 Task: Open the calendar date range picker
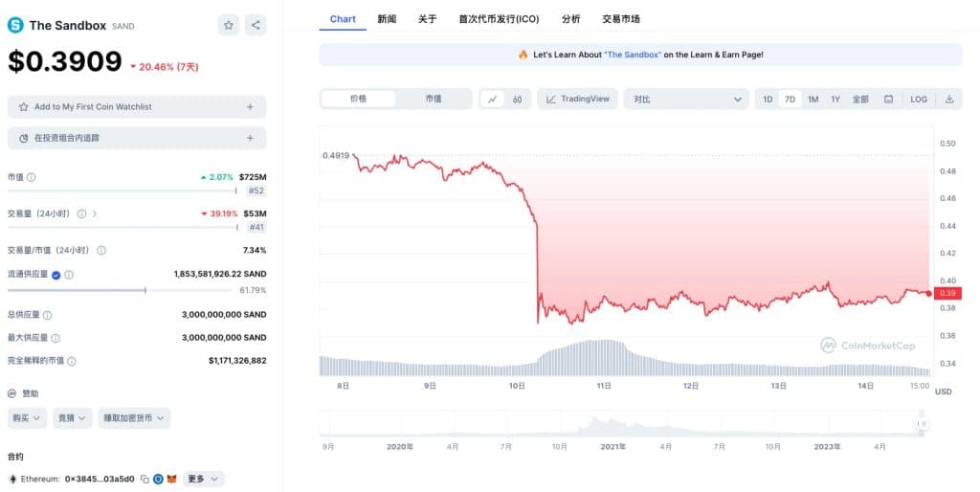click(888, 99)
